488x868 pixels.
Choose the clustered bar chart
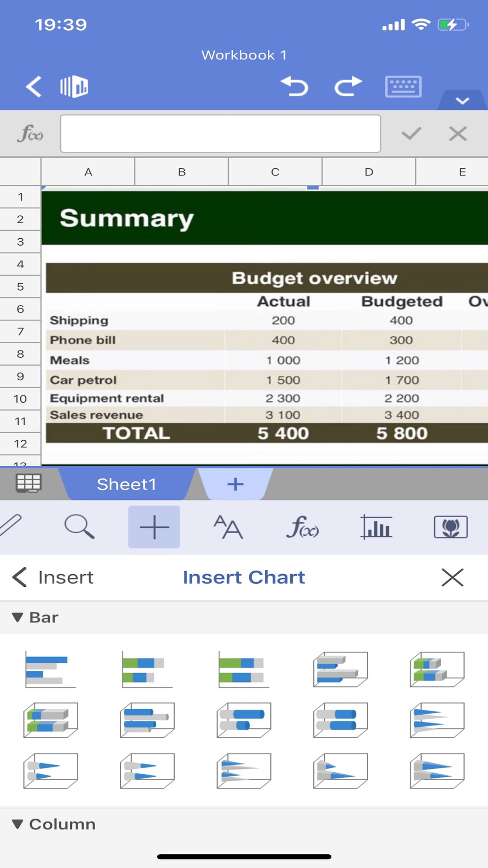point(51,670)
